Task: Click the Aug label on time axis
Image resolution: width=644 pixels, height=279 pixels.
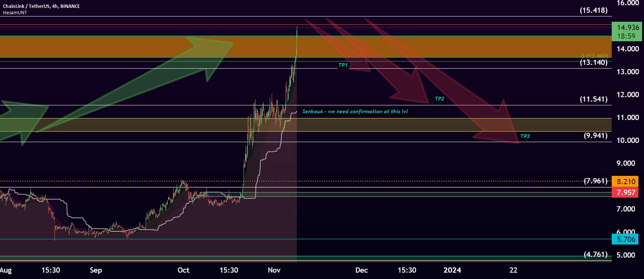Action: click(6, 270)
